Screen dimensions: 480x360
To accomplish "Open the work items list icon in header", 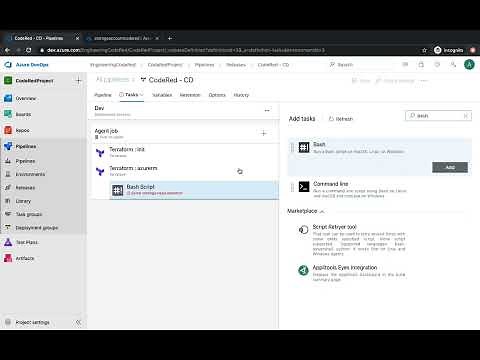I will (405, 65).
